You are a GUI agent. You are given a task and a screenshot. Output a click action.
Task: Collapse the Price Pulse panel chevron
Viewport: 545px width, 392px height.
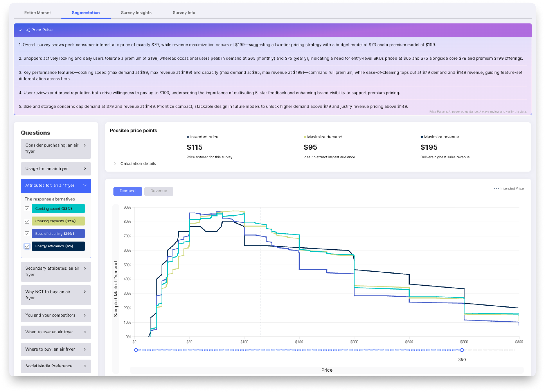(x=20, y=30)
